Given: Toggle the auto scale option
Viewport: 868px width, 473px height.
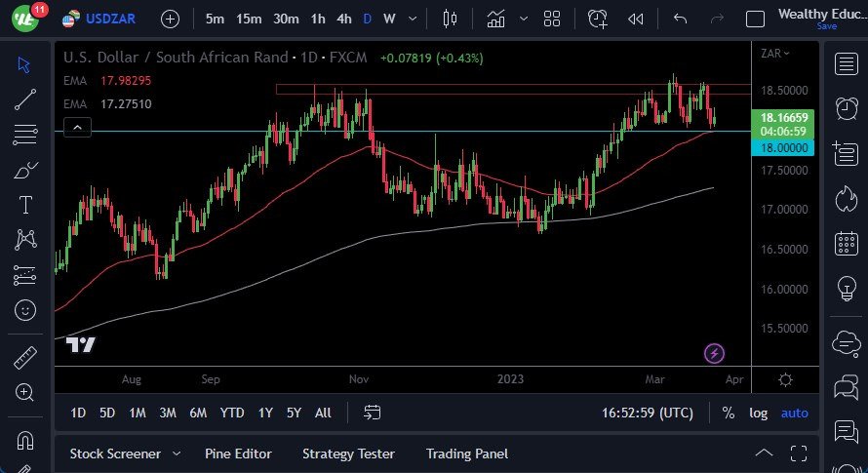Looking at the screenshot, I should [794, 413].
